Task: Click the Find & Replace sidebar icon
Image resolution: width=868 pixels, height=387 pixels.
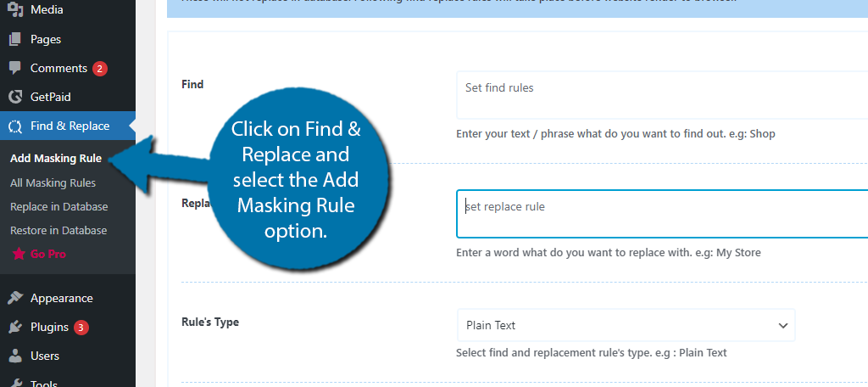Action: [15, 126]
